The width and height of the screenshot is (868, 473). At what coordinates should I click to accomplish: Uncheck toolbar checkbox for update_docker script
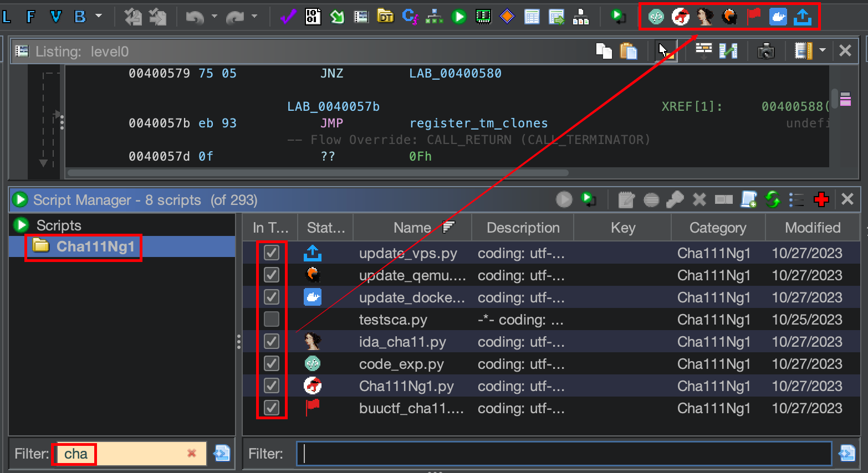point(272,297)
